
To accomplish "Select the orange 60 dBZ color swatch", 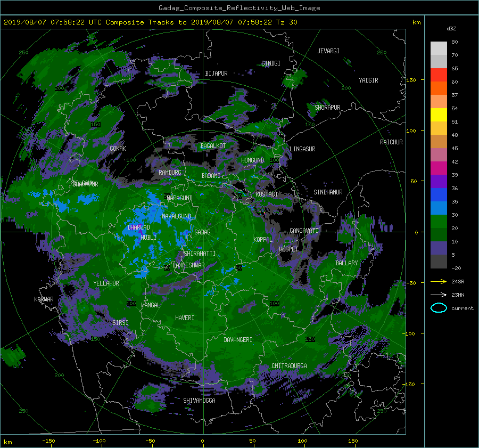I will pyautogui.click(x=439, y=88).
